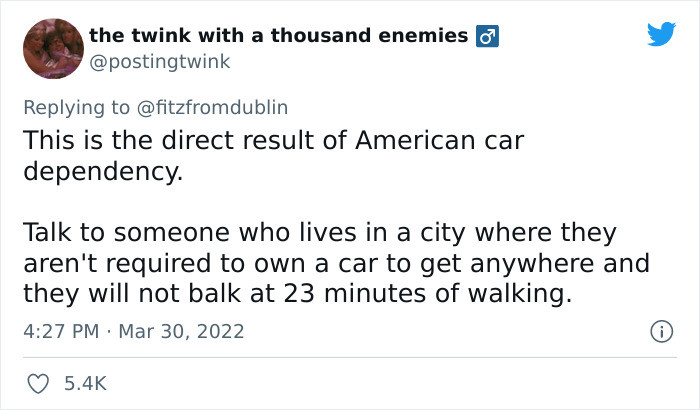Click the Twitter bird logo
The width and height of the screenshot is (700, 410).
pos(662,33)
